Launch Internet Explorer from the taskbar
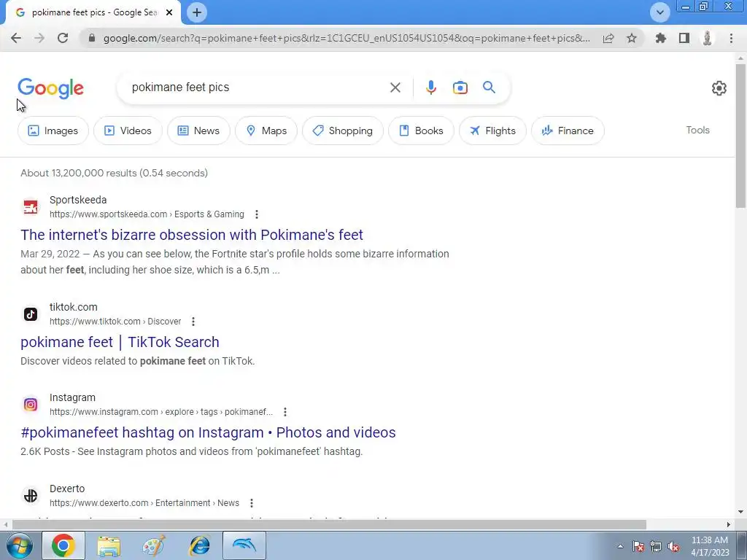Viewport: 747px width, 560px height. [199, 545]
